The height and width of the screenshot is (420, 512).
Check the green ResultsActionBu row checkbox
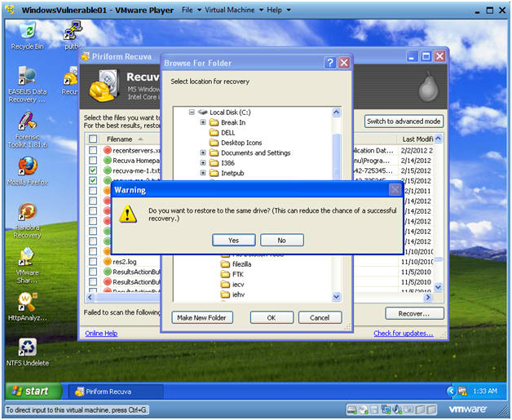[x=93, y=272]
